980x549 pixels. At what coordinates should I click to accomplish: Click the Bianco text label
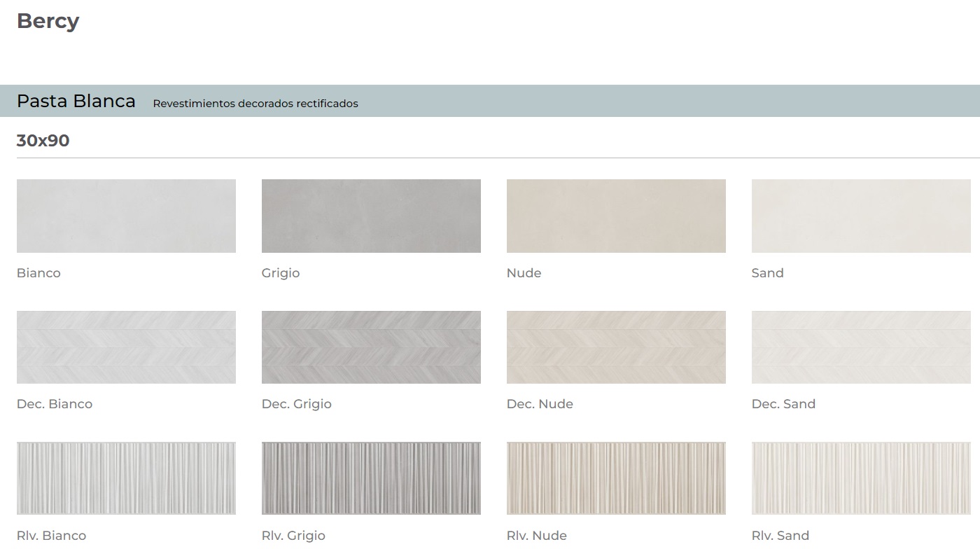[38, 273]
